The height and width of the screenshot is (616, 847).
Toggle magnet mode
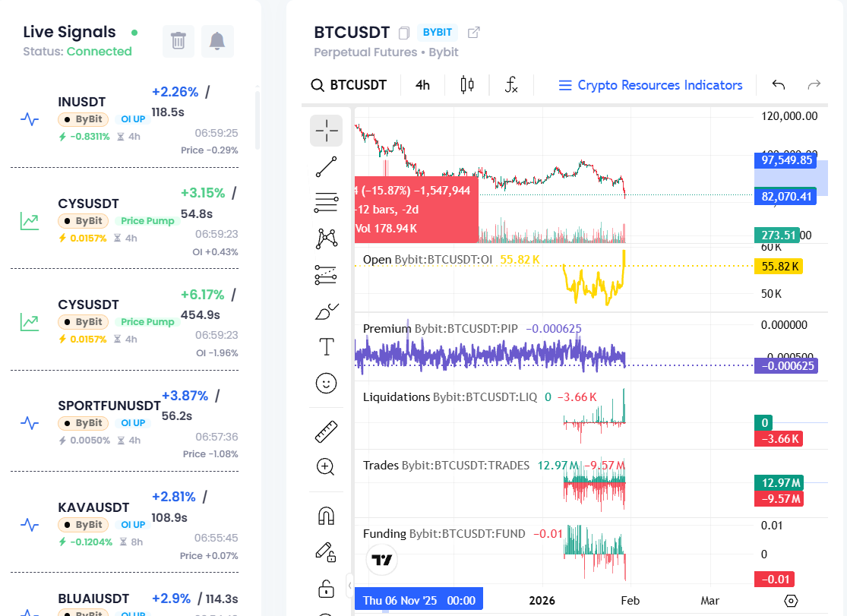(x=327, y=516)
